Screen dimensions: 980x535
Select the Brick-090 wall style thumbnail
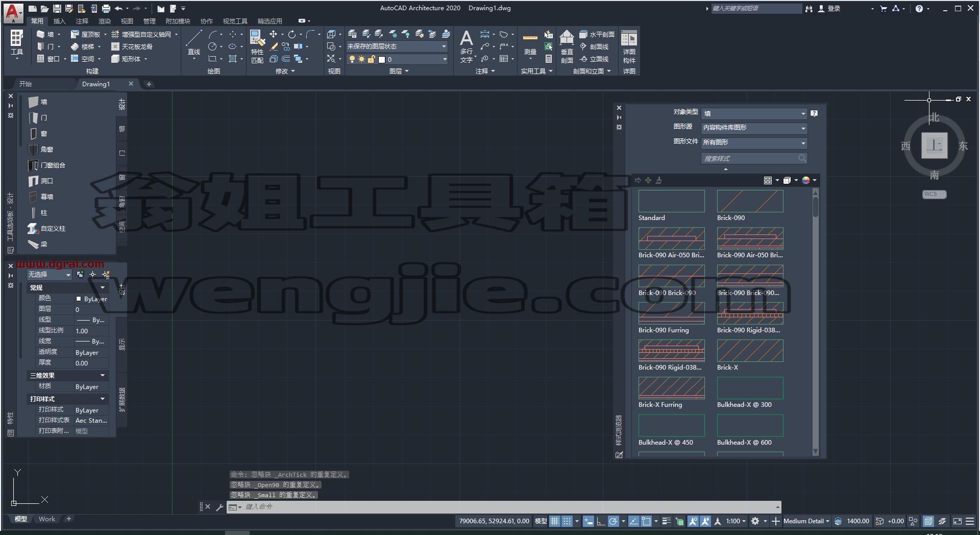[x=750, y=201]
